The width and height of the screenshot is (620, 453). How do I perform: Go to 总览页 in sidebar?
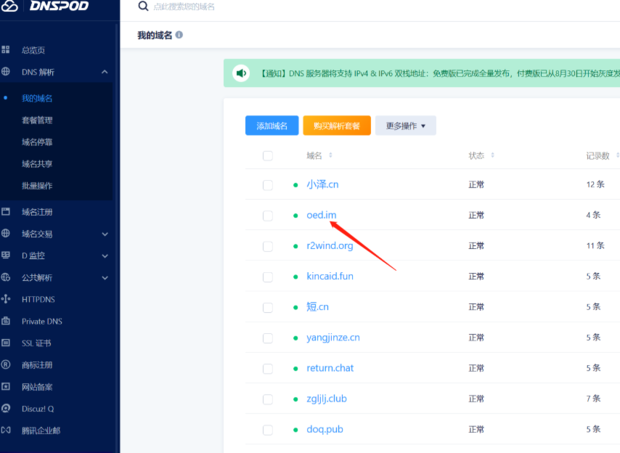(x=33, y=50)
